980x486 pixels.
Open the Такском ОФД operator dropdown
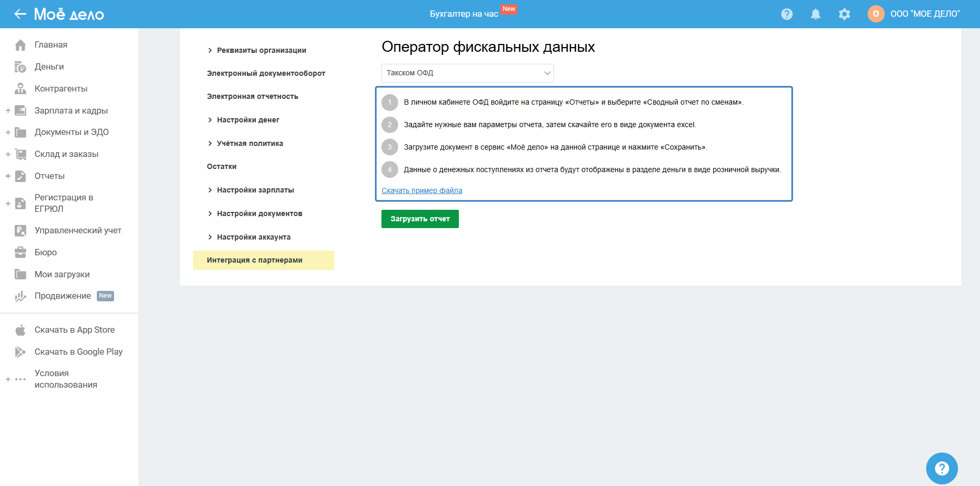pyautogui.click(x=467, y=73)
